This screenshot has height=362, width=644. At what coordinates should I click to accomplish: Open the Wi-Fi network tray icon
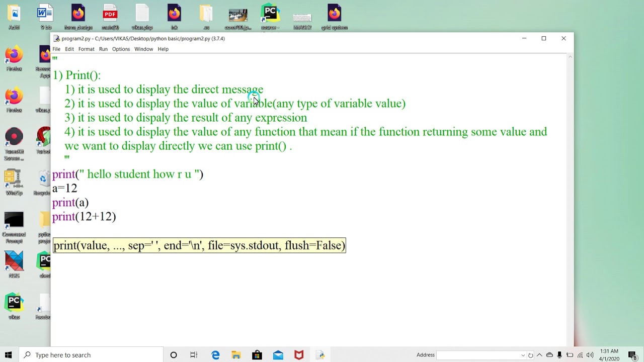580,355
